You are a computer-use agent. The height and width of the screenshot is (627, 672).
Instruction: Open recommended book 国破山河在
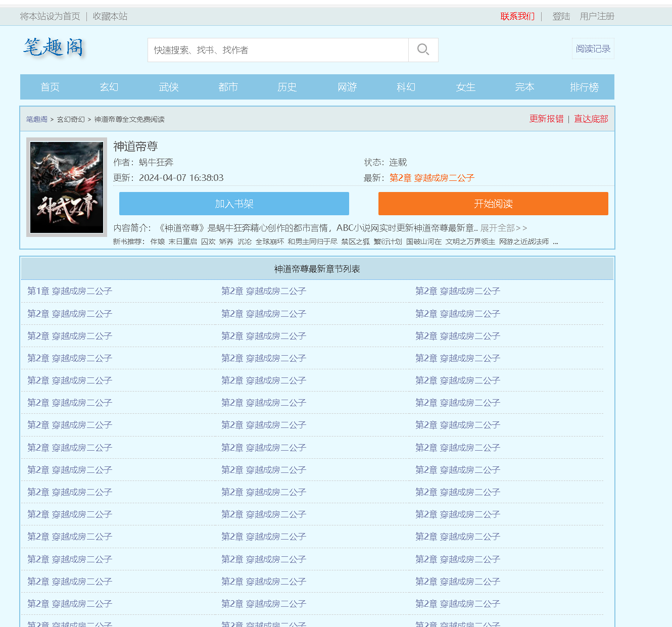(424, 242)
